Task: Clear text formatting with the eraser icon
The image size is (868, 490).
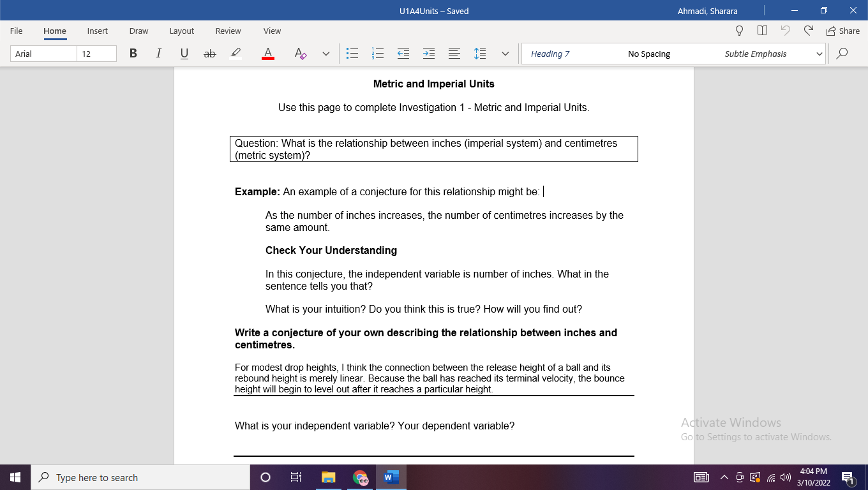Action: point(301,54)
